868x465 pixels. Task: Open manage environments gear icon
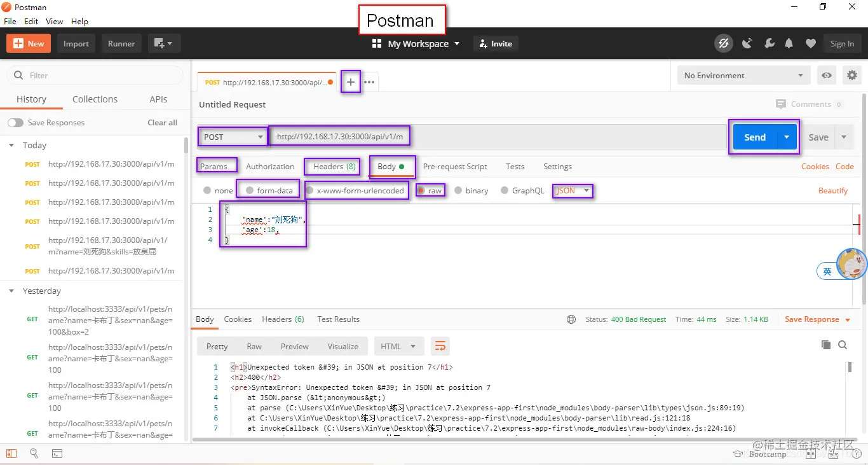[x=852, y=75]
